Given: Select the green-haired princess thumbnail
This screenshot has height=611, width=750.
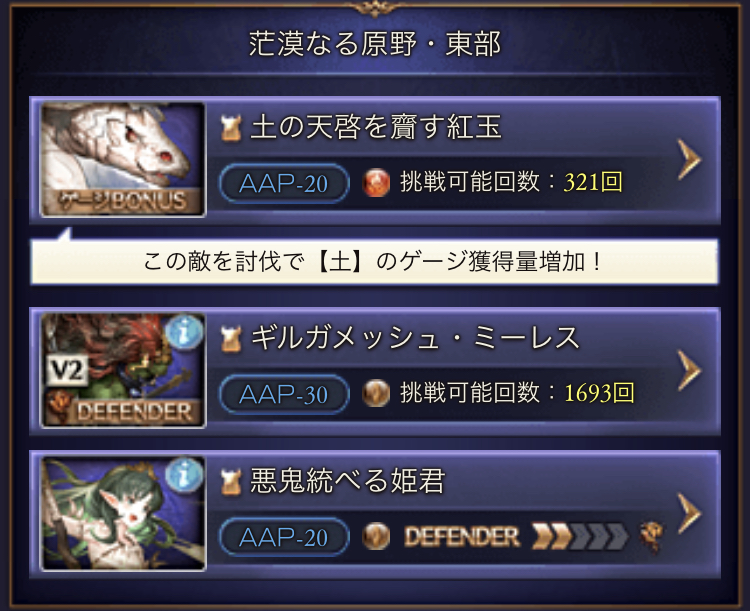Looking at the screenshot, I should click(x=123, y=513).
